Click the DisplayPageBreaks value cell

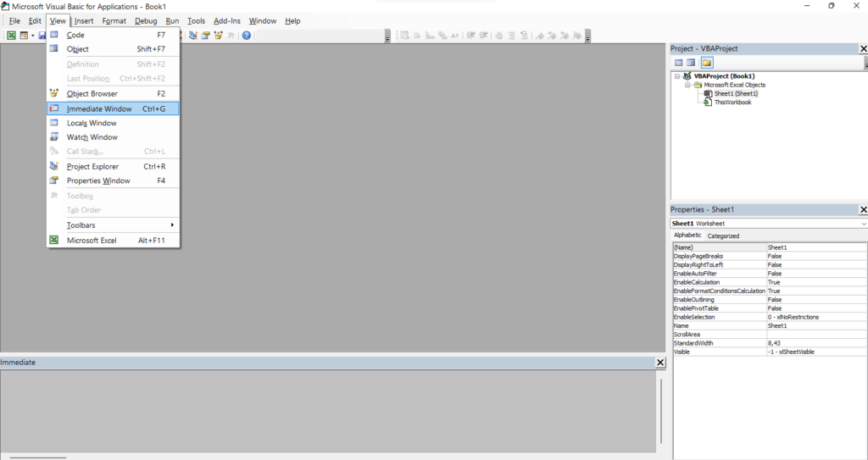(816, 257)
